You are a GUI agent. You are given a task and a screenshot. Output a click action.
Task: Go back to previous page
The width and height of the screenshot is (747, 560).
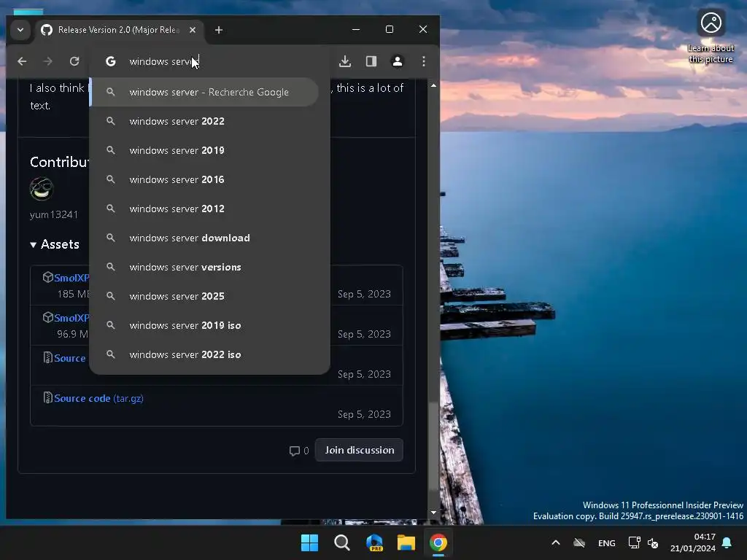(22, 61)
